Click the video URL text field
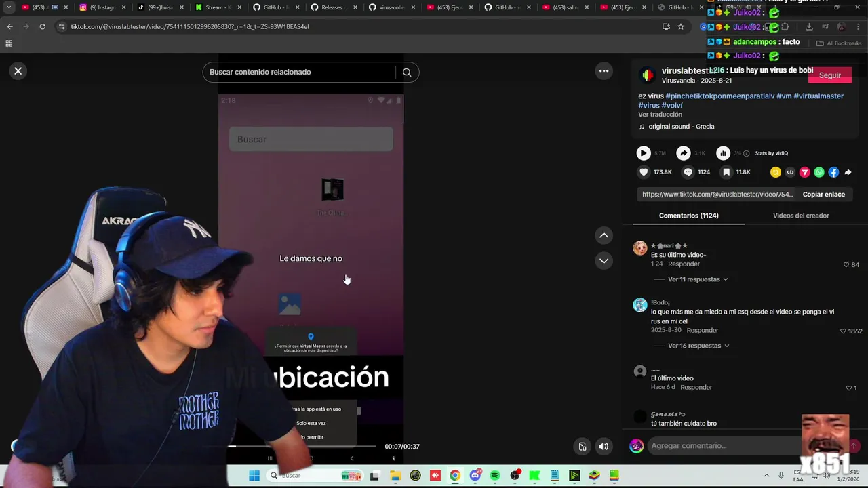This screenshot has width=868, height=488. point(717,195)
